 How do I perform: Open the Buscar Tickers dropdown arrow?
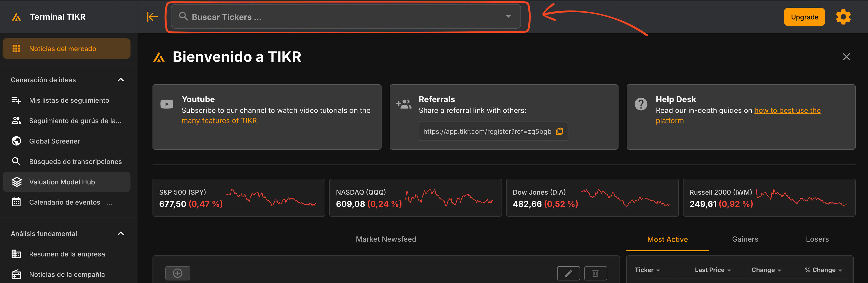tap(508, 17)
